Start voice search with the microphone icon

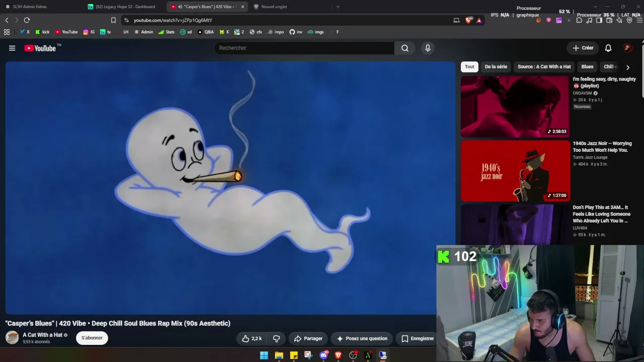(428, 48)
